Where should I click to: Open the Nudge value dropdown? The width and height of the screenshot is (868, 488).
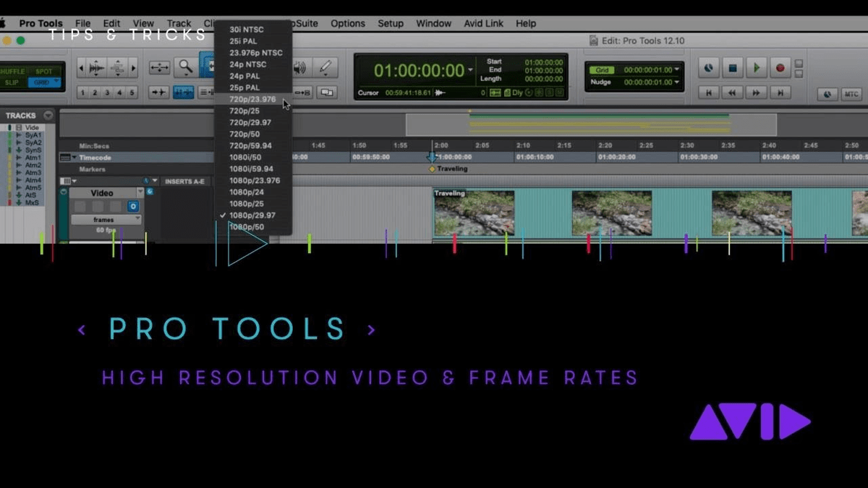tap(677, 82)
